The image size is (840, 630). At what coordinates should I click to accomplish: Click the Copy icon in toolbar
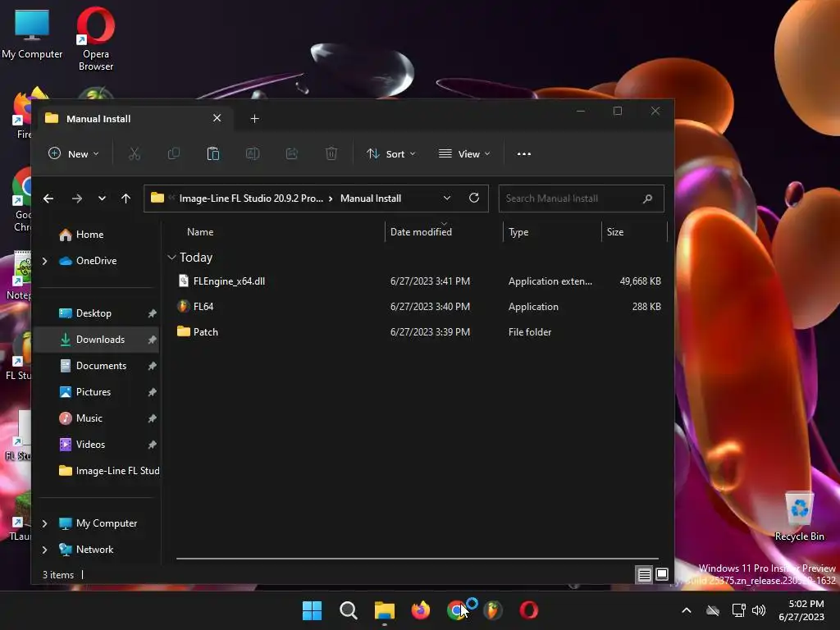coord(174,154)
